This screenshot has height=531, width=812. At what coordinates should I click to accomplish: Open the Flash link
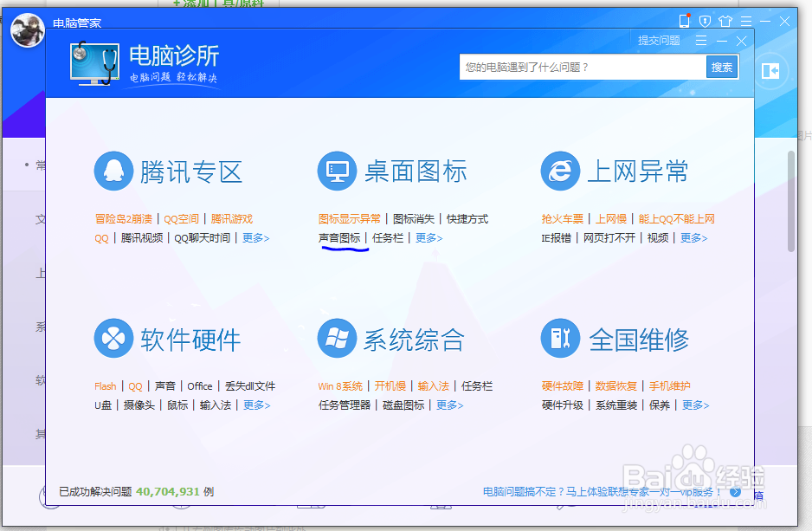(105, 386)
